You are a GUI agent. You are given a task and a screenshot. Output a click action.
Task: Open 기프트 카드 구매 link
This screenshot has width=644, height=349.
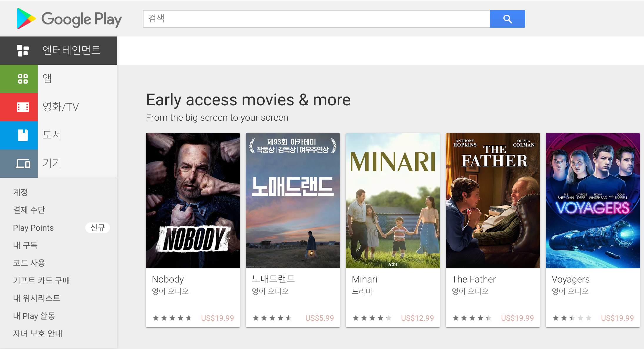41,281
